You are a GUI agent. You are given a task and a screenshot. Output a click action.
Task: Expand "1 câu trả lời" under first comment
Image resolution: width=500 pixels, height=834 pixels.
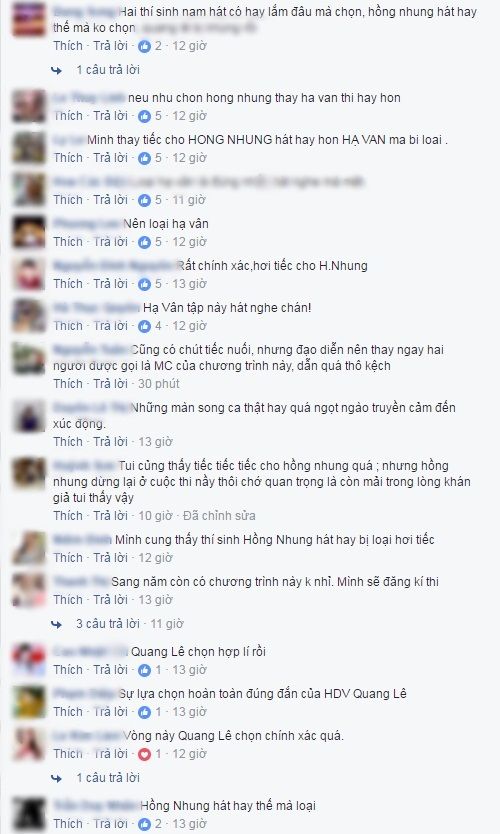[x=107, y=70]
